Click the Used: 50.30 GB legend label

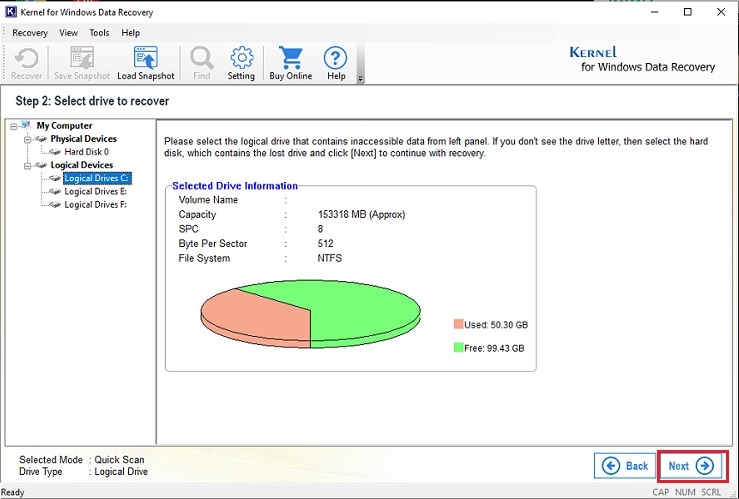click(x=496, y=325)
